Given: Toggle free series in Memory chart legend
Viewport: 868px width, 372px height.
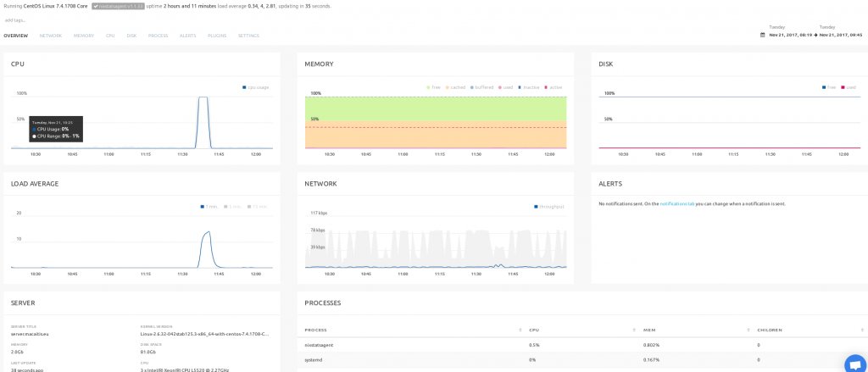Looking at the screenshot, I should pyautogui.click(x=435, y=87).
